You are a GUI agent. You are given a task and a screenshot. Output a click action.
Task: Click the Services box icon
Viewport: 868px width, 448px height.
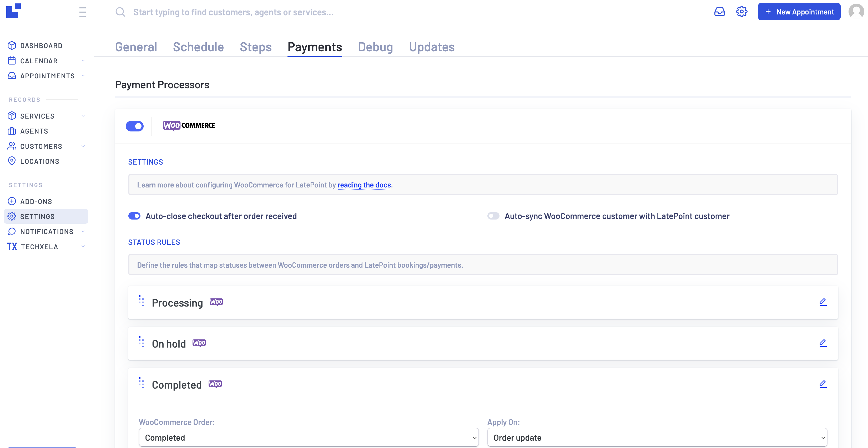click(x=12, y=116)
